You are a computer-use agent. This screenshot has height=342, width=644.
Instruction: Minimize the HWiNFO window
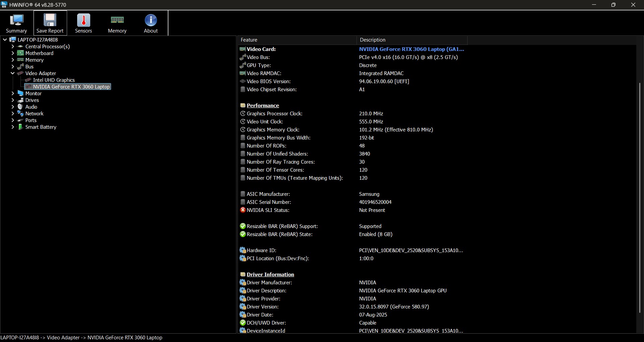point(594,5)
